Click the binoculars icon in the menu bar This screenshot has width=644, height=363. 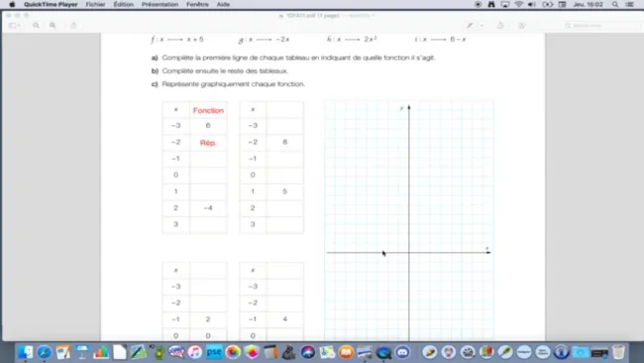click(491, 5)
